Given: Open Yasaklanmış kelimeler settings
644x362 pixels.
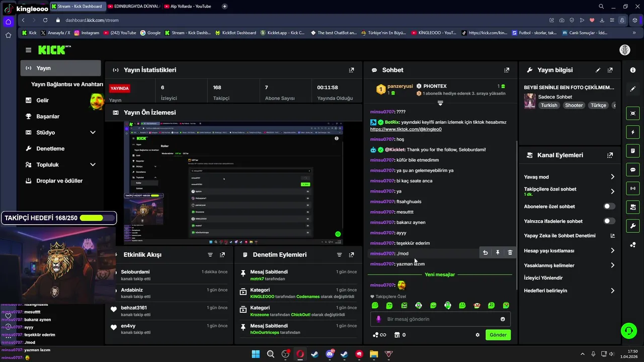Looking at the screenshot, I should [570, 265].
